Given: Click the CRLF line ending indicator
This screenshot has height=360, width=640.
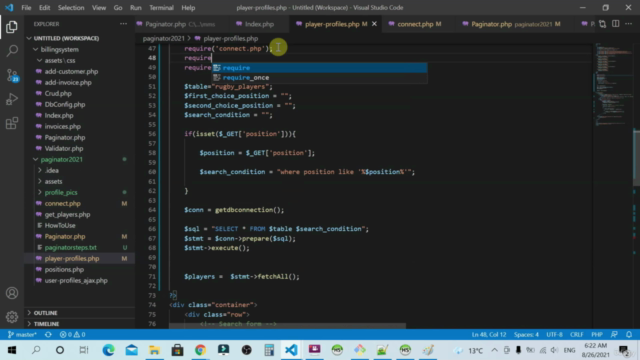Looking at the screenshot, I should (x=576, y=335).
